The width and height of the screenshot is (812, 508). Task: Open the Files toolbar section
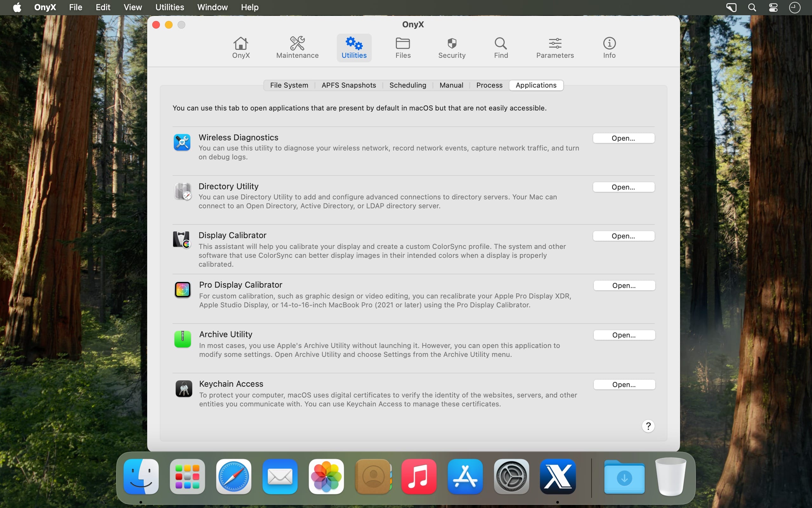tap(403, 48)
